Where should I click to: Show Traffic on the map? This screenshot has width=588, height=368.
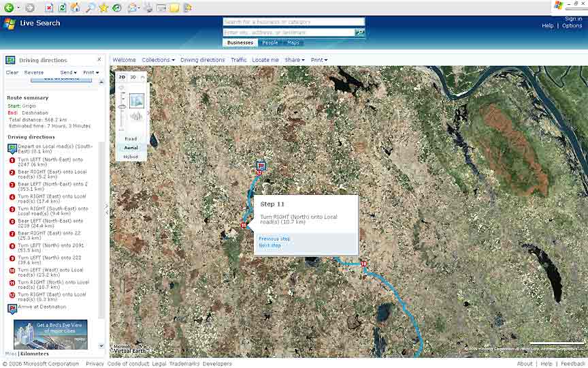[238, 60]
